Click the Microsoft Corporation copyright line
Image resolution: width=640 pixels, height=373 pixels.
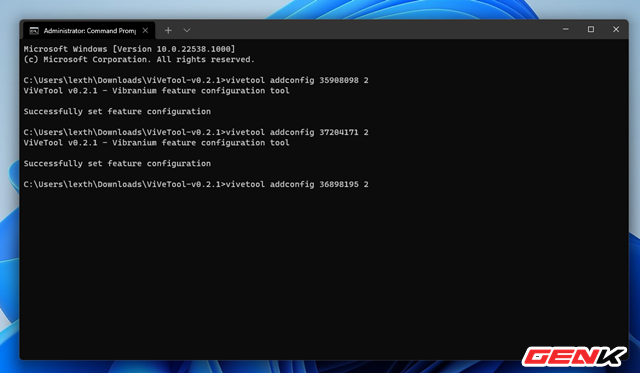pos(139,60)
